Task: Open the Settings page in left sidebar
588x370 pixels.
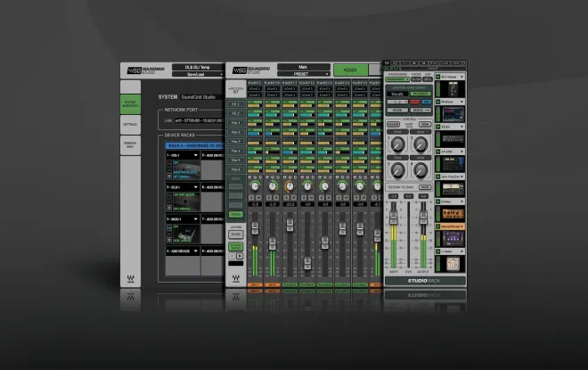Action: coord(130,124)
